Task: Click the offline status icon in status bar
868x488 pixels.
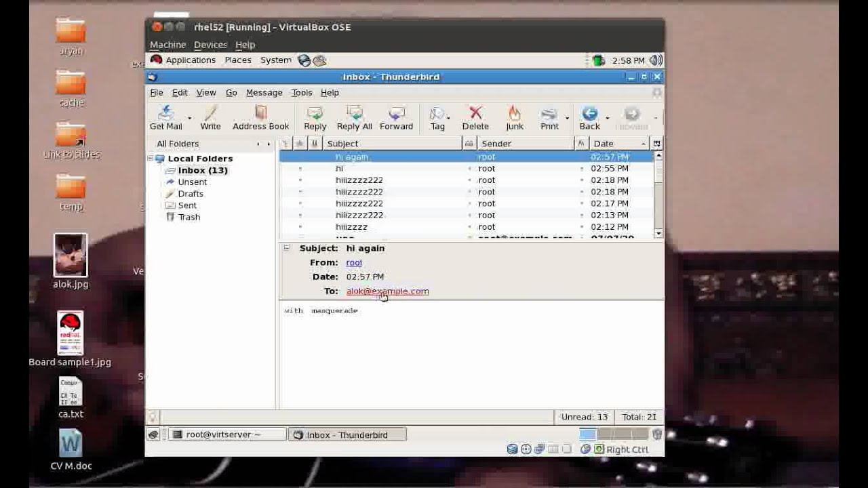Action: click(x=153, y=417)
